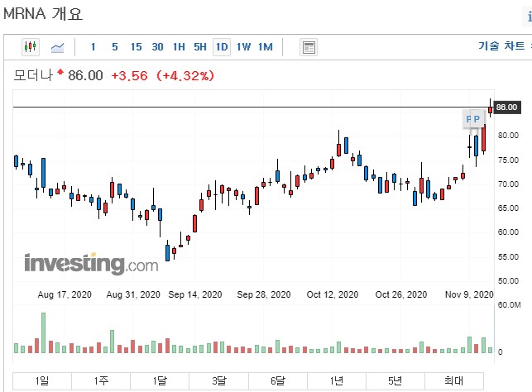The height and width of the screenshot is (392, 532).
Task: Open the 기술 차트 link
Action: [501, 45]
